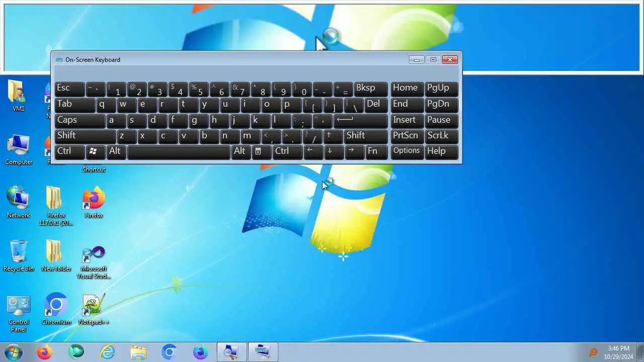Image resolution: width=644 pixels, height=362 pixels.
Task: Click the tilde backtick key
Action: [96, 89]
